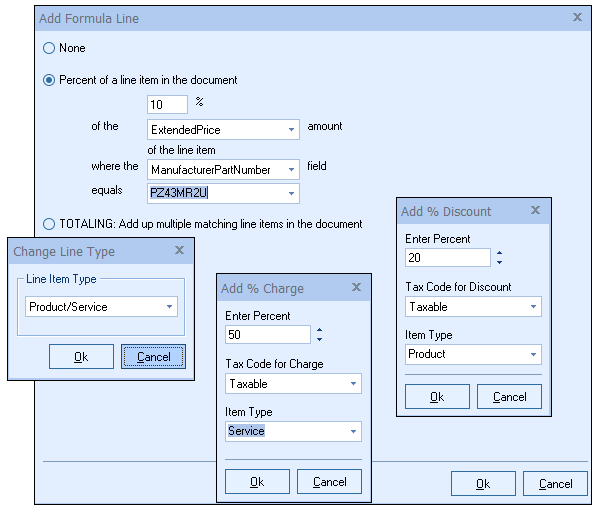Increase the charge percent with up arrow
The image size is (601, 525).
[319, 330]
